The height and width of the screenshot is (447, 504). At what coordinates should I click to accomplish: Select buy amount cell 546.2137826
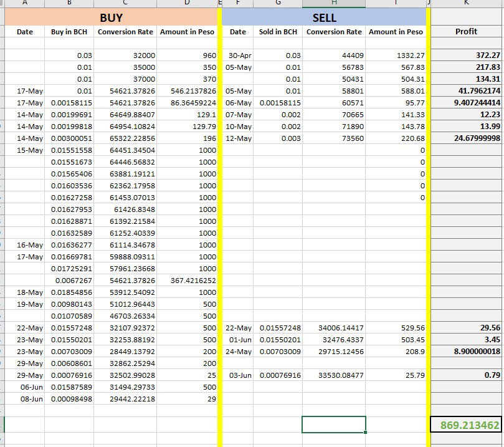pyautogui.click(x=187, y=91)
